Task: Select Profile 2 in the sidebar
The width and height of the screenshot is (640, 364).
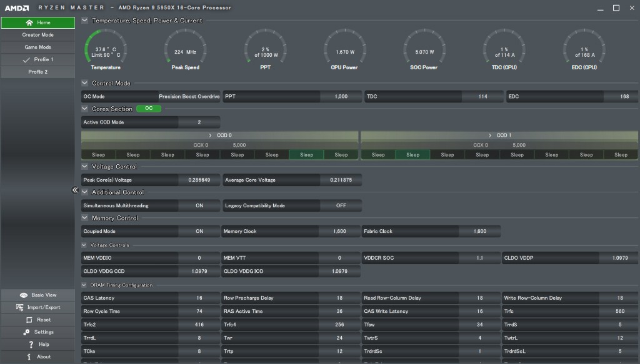Action: pyautogui.click(x=37, y=72)
